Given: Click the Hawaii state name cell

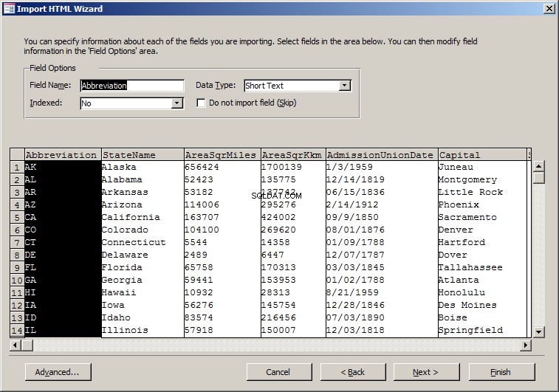Looking at the screenshot, I should [x=143, y=292].
